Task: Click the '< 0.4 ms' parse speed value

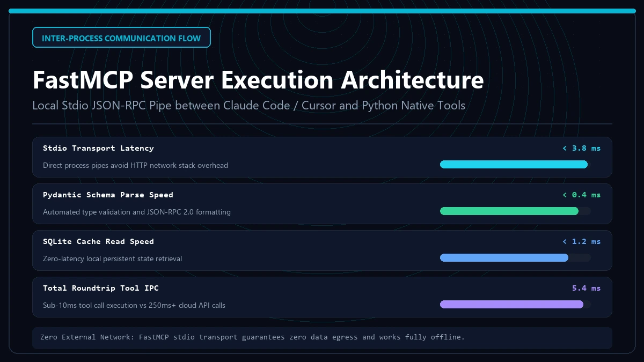Action: pos(581,195)
